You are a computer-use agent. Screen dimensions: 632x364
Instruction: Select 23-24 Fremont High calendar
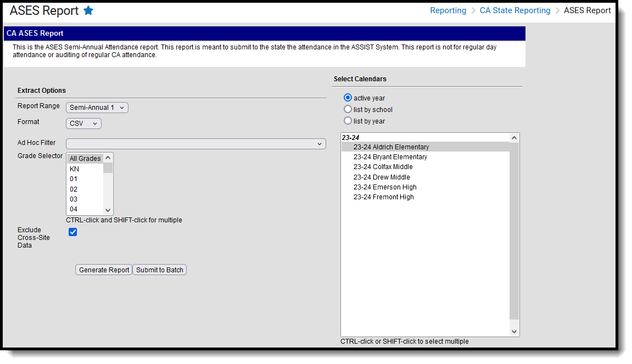coord(426,197)
